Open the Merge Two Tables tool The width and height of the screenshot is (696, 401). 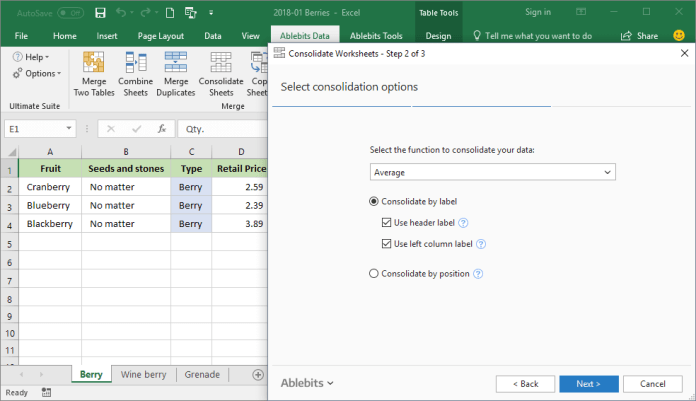[94, 74]
